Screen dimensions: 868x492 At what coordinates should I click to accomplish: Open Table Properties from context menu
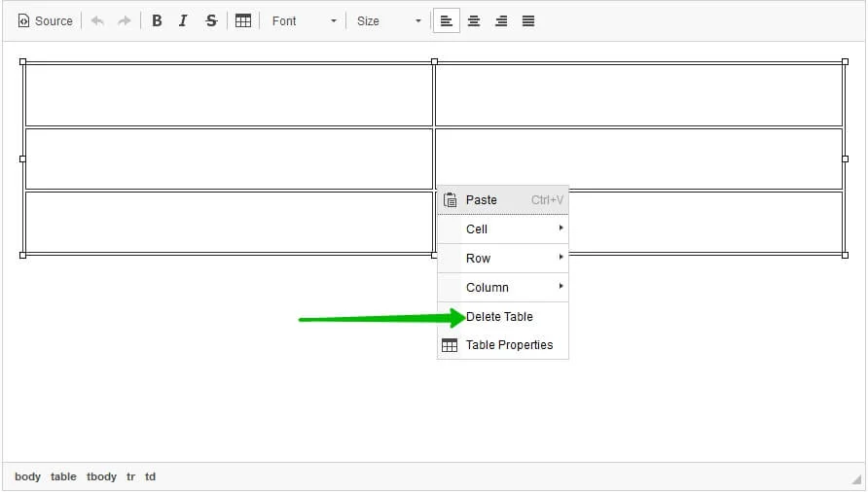(x=503, y=345)
